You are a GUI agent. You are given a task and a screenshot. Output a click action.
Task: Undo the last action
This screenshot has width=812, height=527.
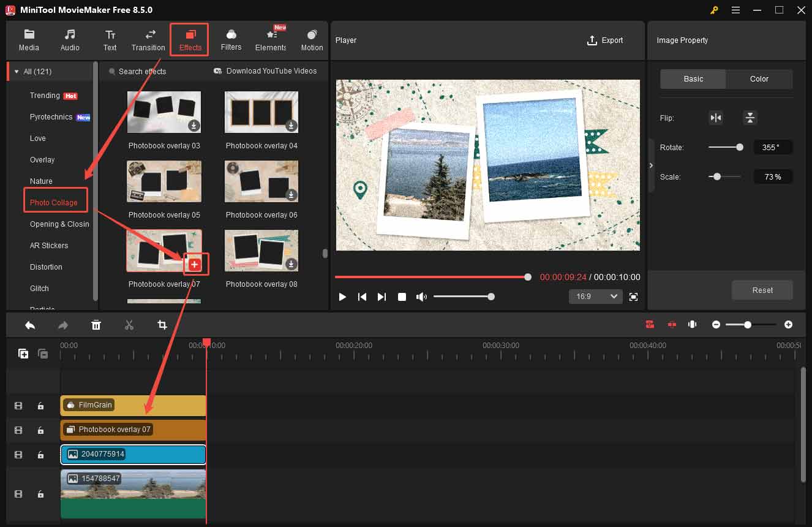pyautogui.click(x=30, y=325)
